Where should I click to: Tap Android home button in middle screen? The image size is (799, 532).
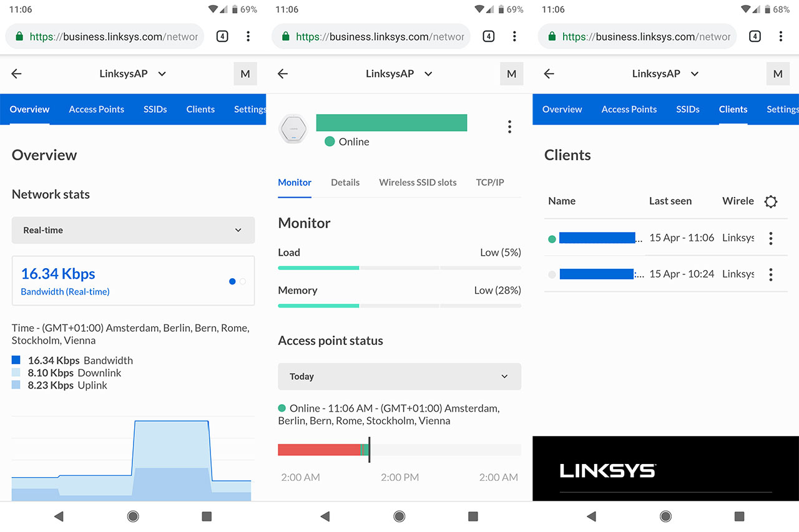coord(399,516)
